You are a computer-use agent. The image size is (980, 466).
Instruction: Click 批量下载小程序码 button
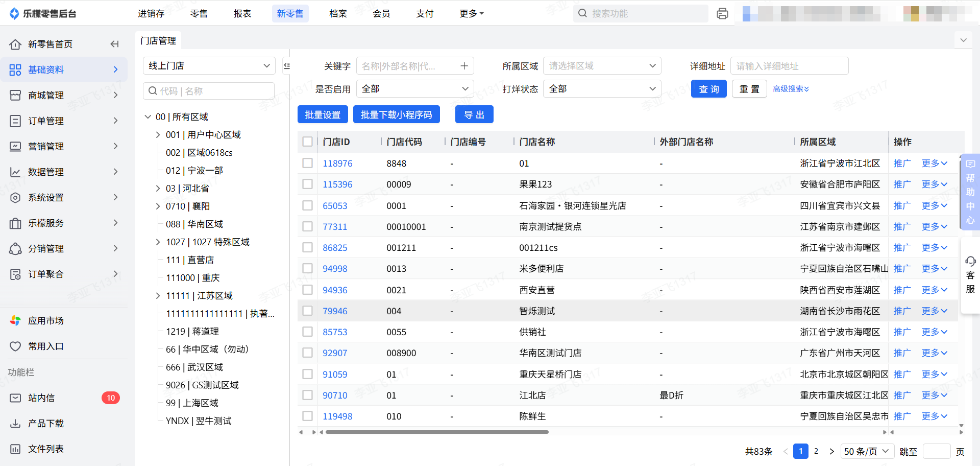pyautogui.click(x=396, y=115)
